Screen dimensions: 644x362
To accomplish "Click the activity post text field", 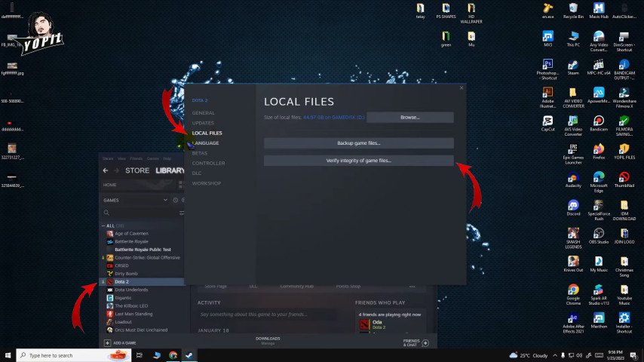I will (x=267, y=314).
